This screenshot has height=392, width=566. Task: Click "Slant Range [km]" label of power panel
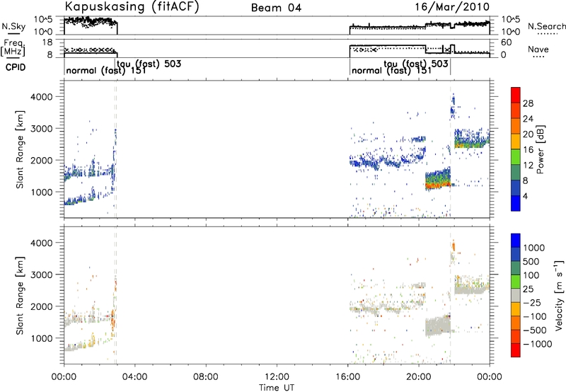(x=20, y=149)
